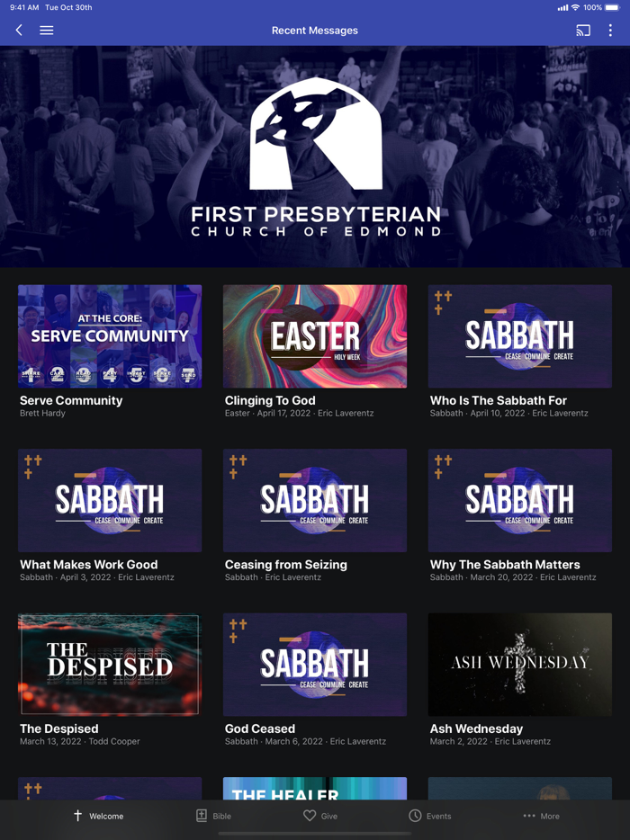Open the Bible tab icon

(x=202, y=816)
